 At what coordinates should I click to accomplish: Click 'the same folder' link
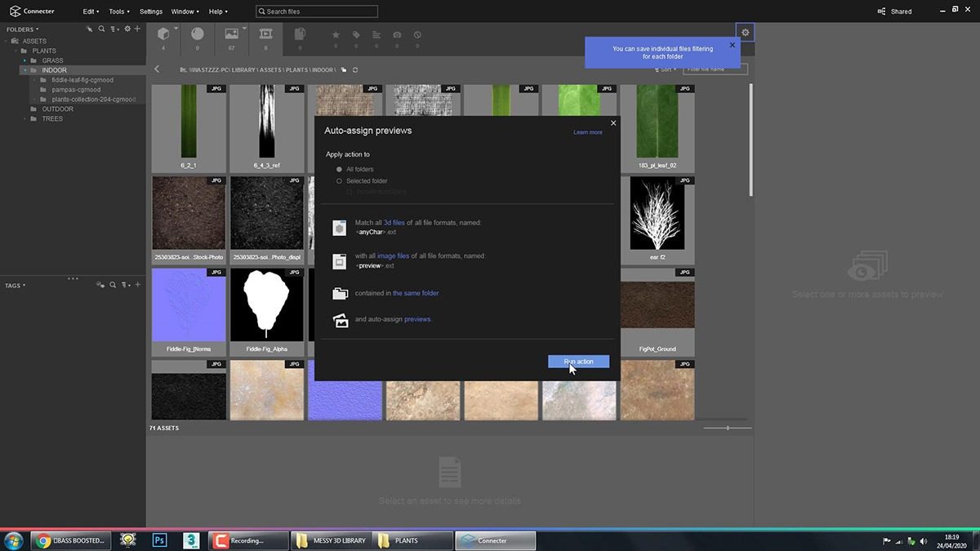pos(416,293)
